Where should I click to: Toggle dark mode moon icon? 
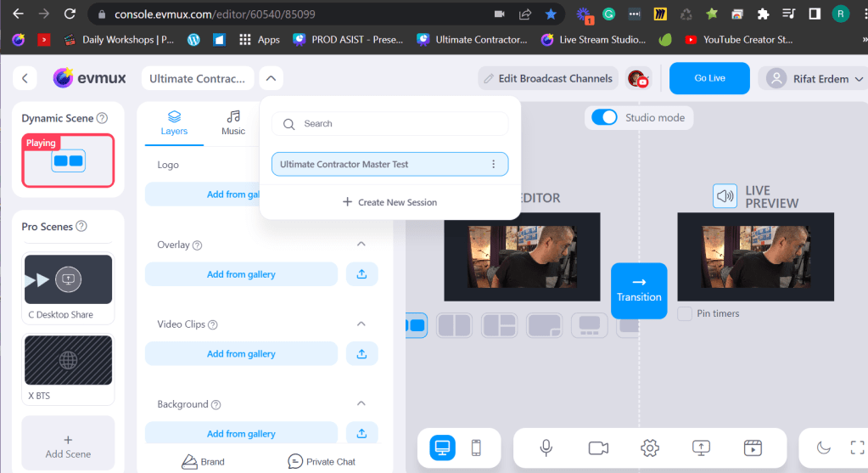pyautogui.click(x=824, y=448)
